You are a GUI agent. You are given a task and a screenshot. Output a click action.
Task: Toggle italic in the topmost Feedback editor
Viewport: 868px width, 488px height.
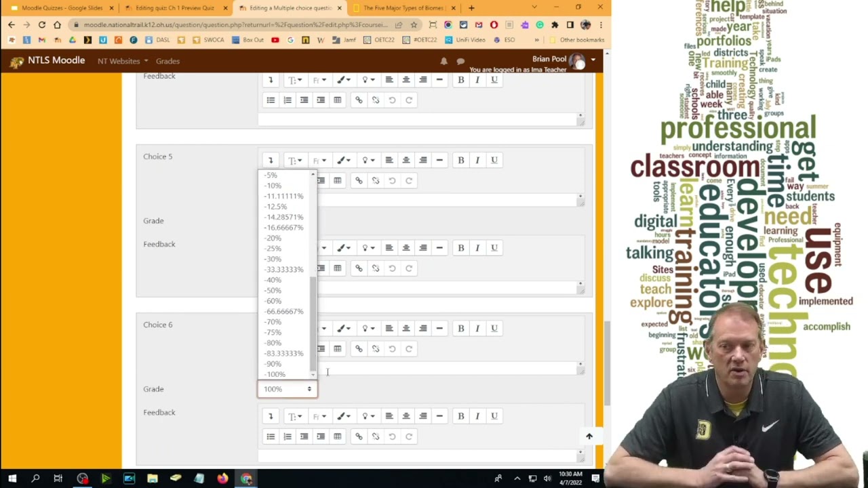[477, 80]
